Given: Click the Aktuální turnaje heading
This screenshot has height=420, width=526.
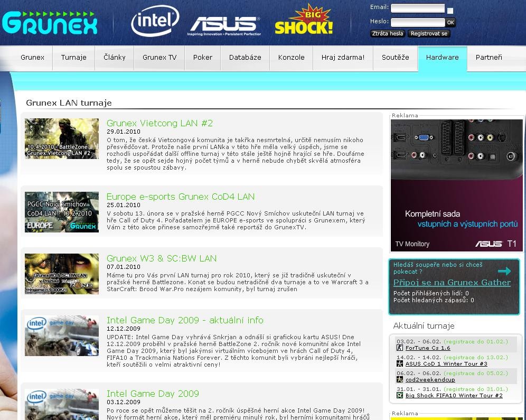Looking at the screenshot, I should (424, 326).
